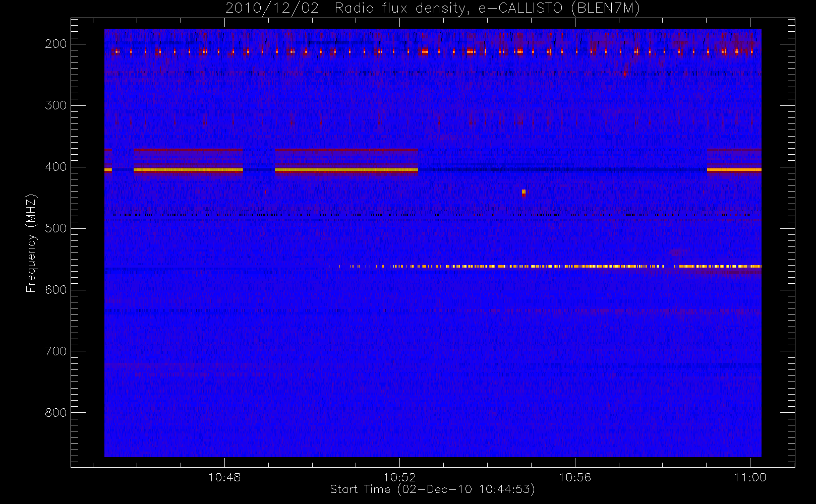Click the 10:52 time tick label
The image size is (816, 504).
point(400,477)
